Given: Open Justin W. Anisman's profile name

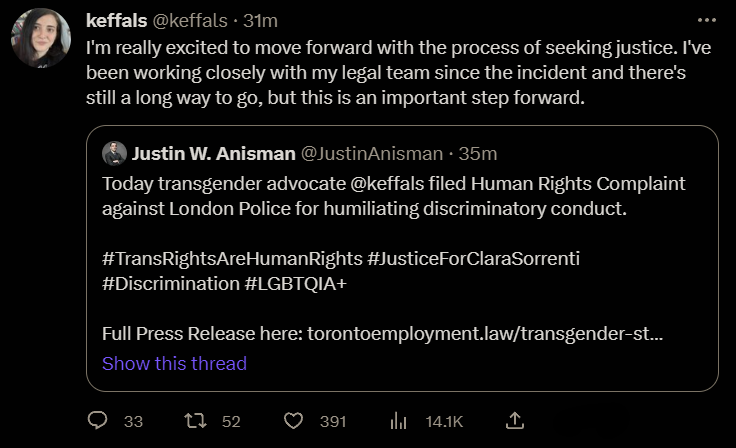Looking at the screenshot, I should tap(213, 153).
